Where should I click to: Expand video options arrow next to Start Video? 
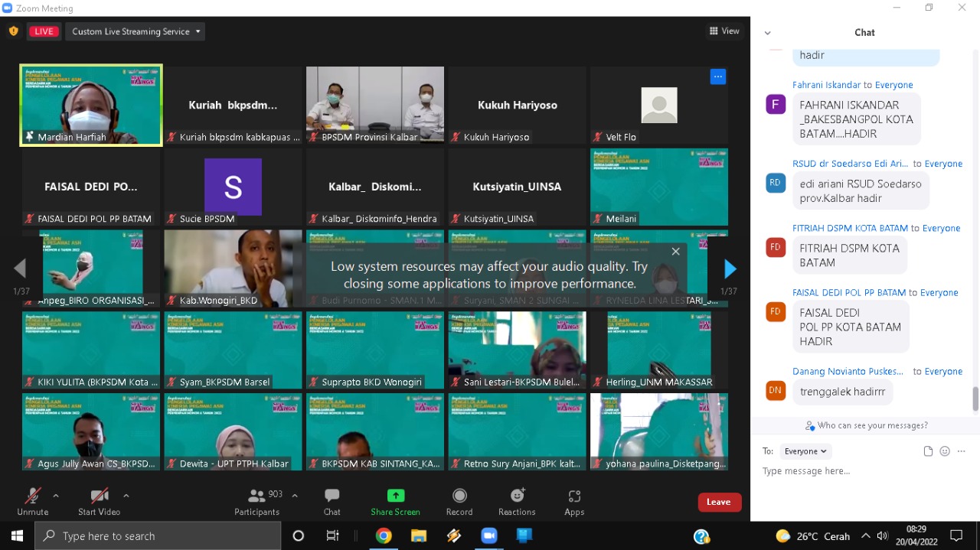(x=126, y=496)
